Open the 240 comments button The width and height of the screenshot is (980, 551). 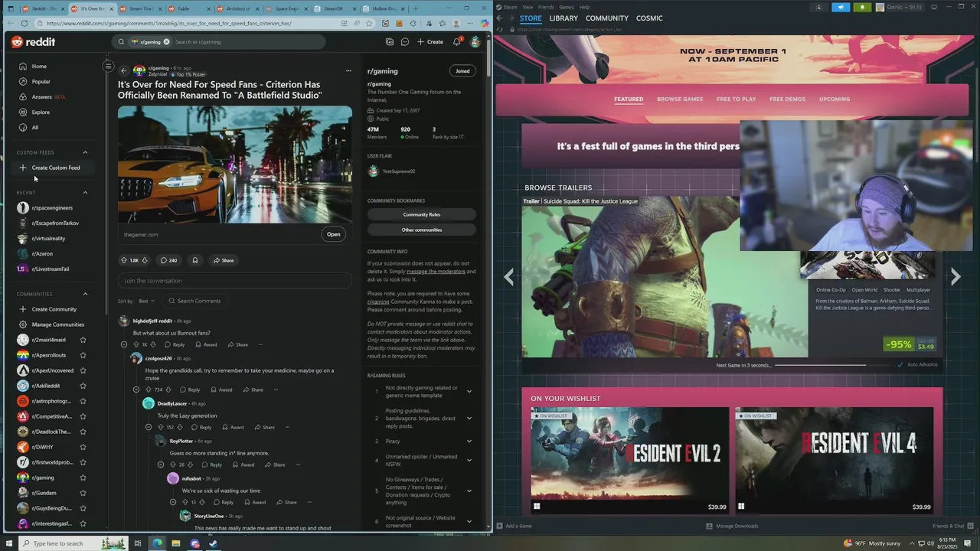click(x=168, y=260)
